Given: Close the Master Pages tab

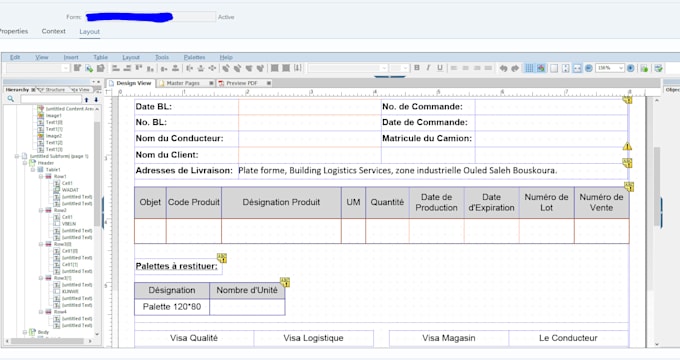Looking at the screenshot, I should (x=211, y=83).
